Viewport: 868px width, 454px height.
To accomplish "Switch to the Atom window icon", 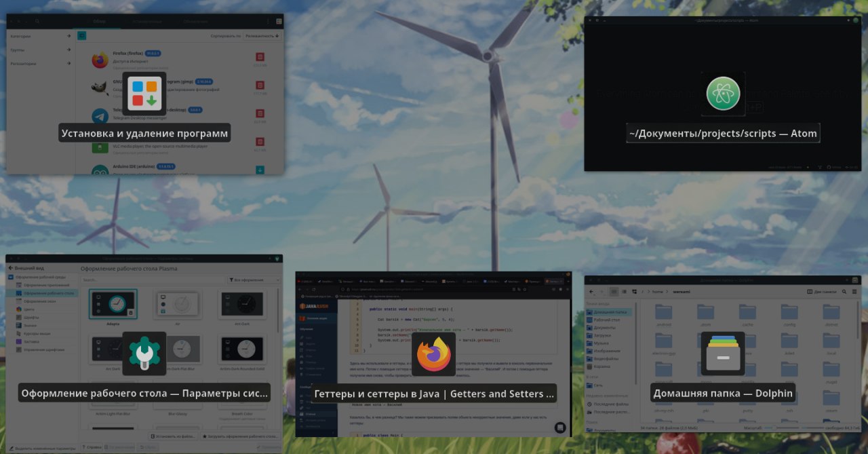I will (x=723, y=94).
